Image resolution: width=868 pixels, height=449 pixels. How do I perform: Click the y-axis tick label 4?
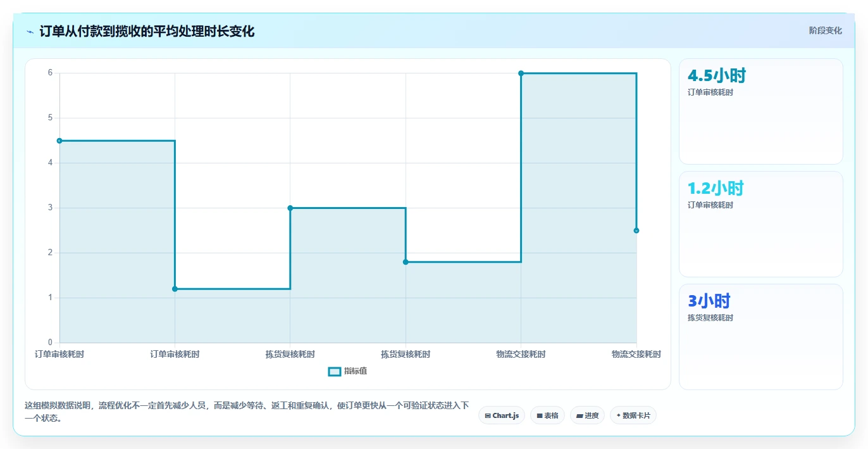click(x=50, y=163)
